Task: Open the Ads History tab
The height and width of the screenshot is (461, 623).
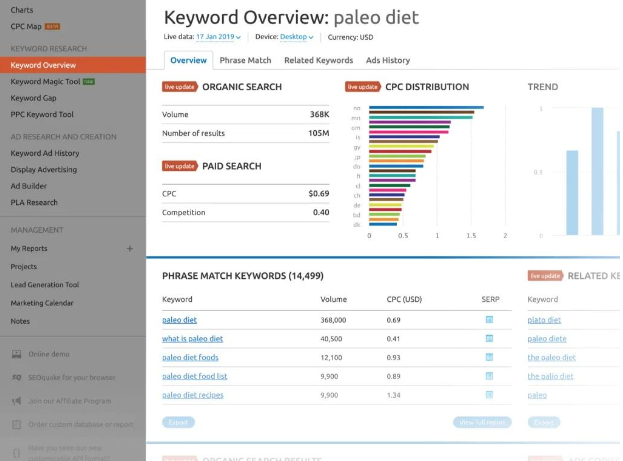Action: tap(387, 60)
